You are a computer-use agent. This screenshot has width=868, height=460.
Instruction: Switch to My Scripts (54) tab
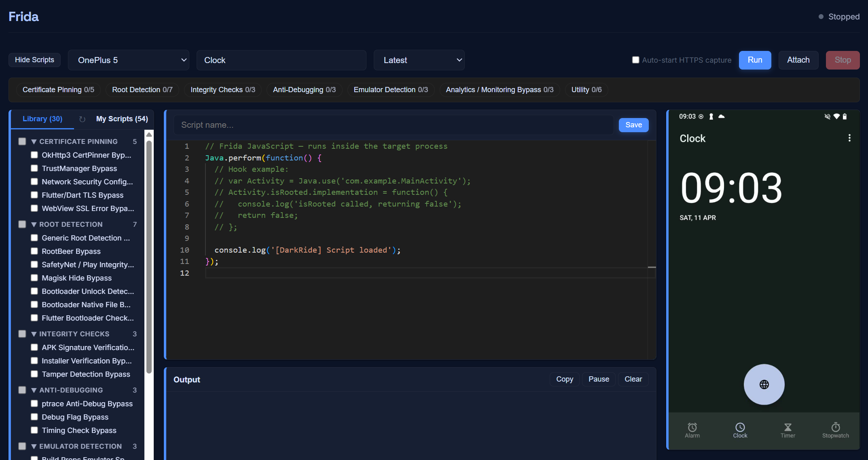(x=122, y=119)
